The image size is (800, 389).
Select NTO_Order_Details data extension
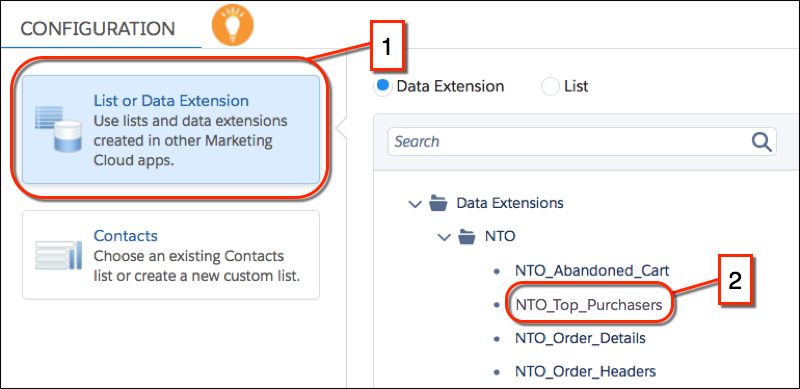coord(580,338)
